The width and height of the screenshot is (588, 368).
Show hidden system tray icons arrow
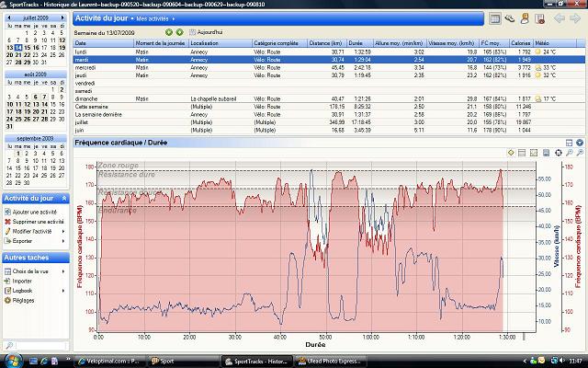coord(525,362)
